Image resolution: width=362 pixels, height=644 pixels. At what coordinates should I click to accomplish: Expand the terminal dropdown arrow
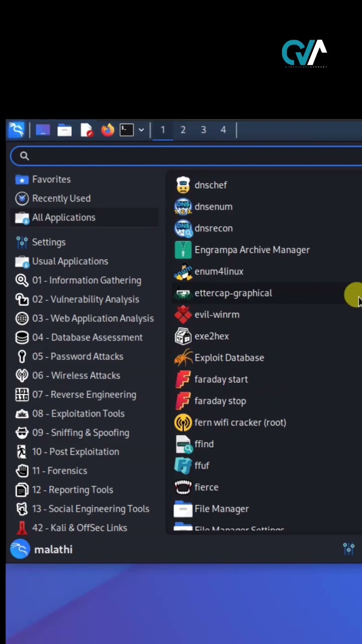click(x=141, y=130)
